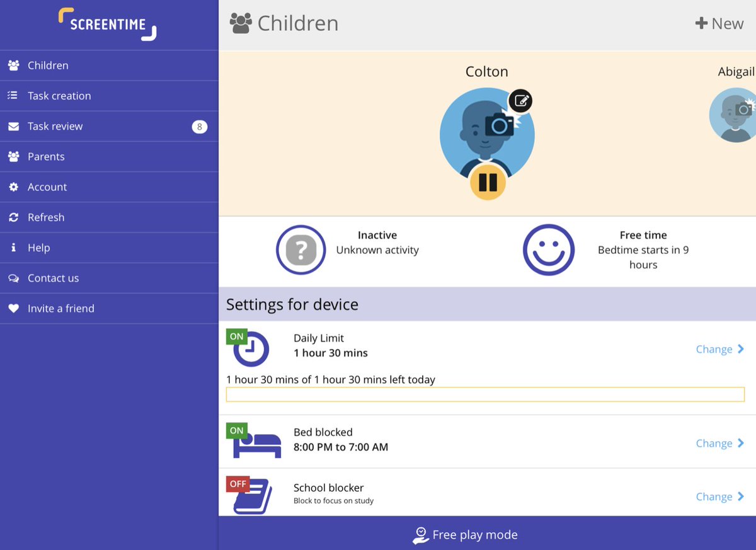The width and height of the screenshot is (756, 550).
Task: Toggle the School blocker OFF badge
Action: [238, 484]
